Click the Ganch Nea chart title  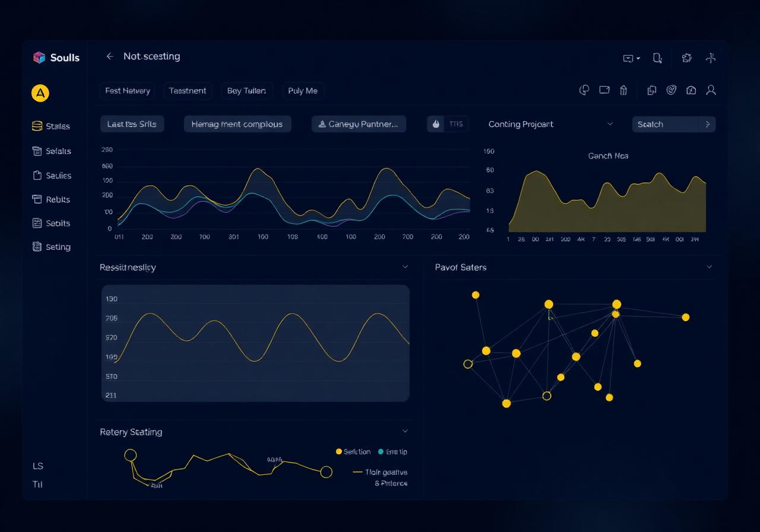(608, 156)
